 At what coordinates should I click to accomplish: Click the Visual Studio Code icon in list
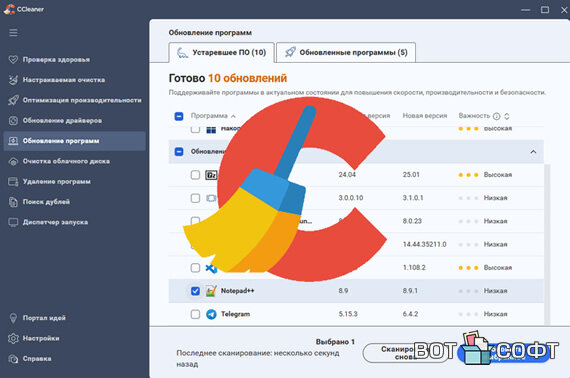pyautogui.click(x=211, y=269)
